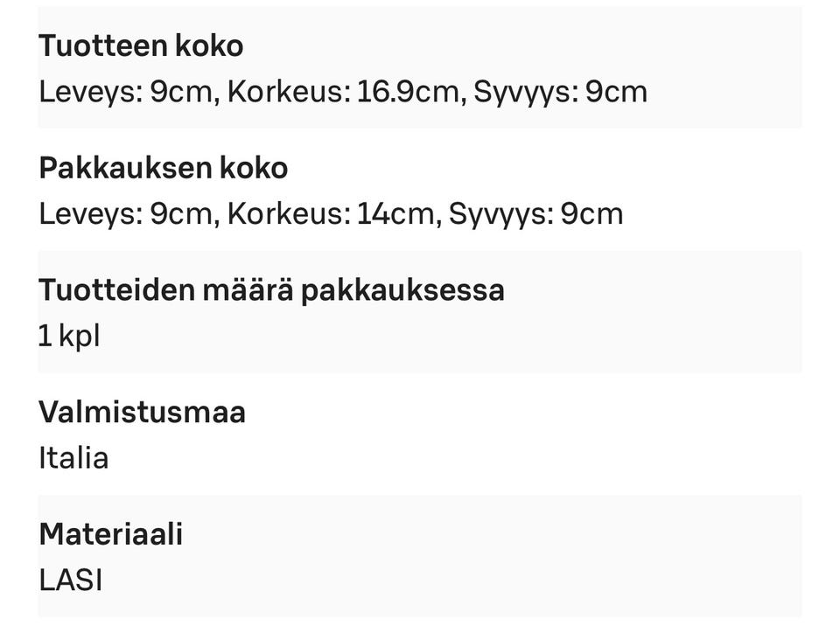This screenshot has width=840, height=626.
Task: Select the 9cm depth value under Tuotteen koko
Action: [x=616, y=92]
